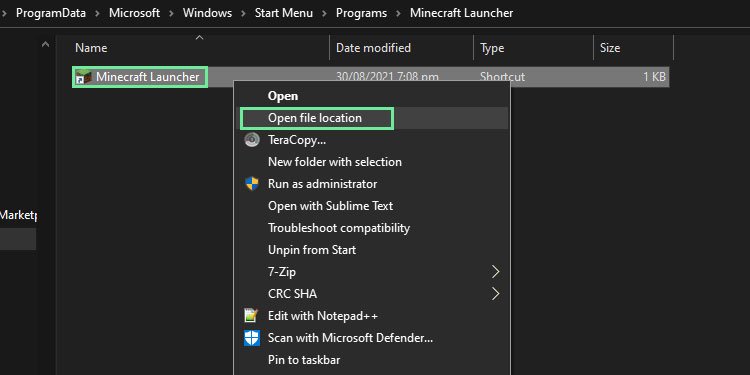Open the chevron after Windows breadcrumb
Viewport: 750px width, 375px height.
pyautogui.click(x=243, y=13)
